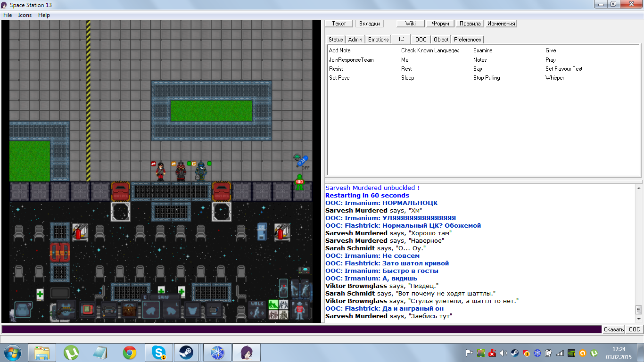Open the red PDA in the ID slot
This screenshot has height=362, width=644.
click(88, 309)
